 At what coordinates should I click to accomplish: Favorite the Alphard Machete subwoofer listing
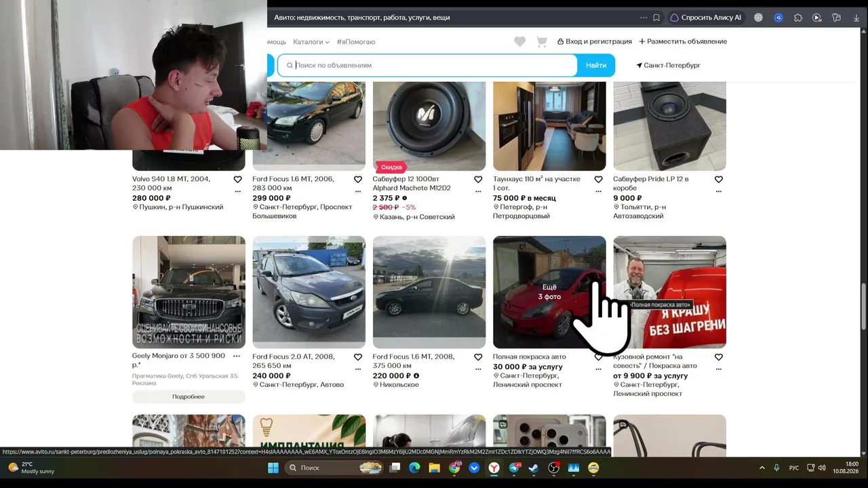tap(478, 180)
